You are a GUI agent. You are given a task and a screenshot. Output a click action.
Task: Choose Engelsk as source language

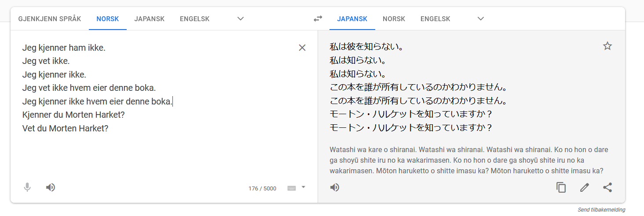(x=194, y=19)
